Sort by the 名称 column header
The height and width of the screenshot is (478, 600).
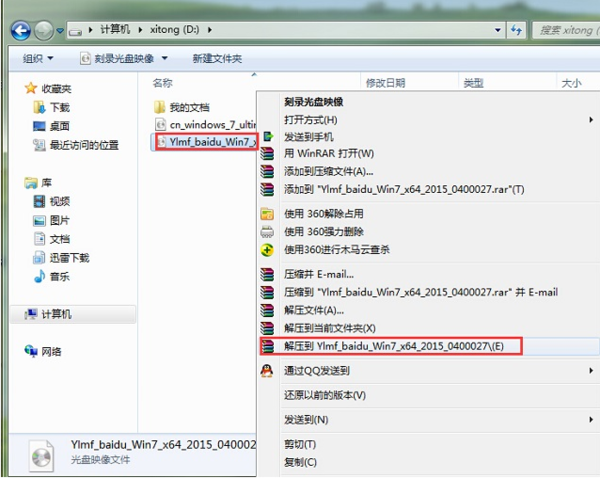pyautogui.click(x=163, y=83)
